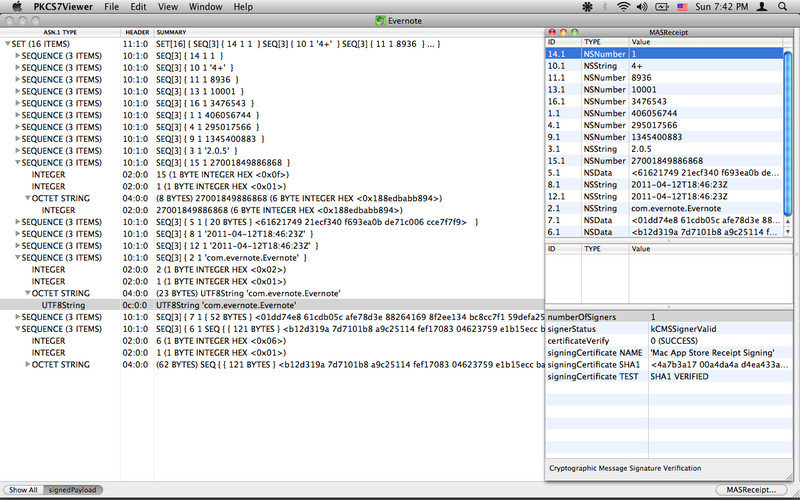Expand SEQUENCE row with 7 1 { 52 BYTES }

pos(18,317)
